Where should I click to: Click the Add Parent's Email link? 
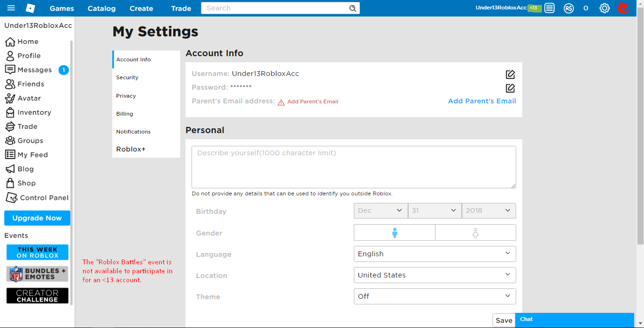click(x=482, y=101)
